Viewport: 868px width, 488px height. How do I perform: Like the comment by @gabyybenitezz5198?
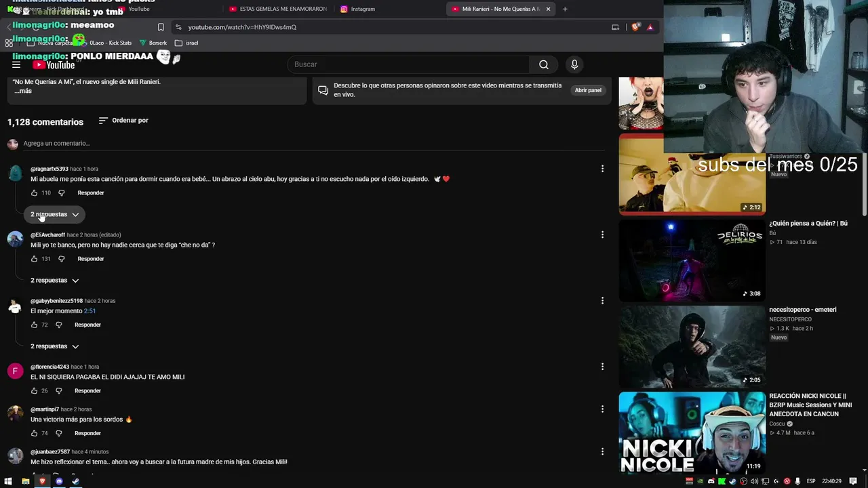click(x=34, y=325)
